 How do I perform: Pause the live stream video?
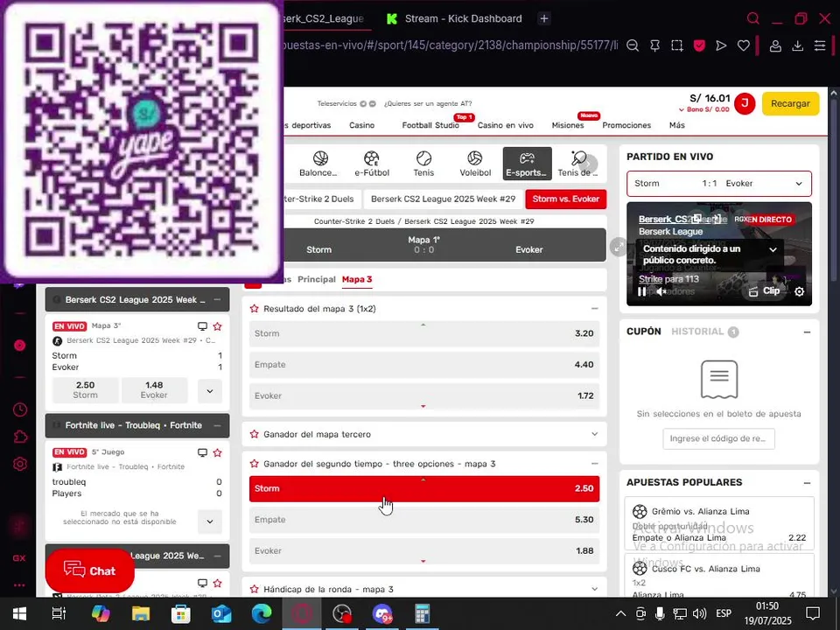[641, 291]
